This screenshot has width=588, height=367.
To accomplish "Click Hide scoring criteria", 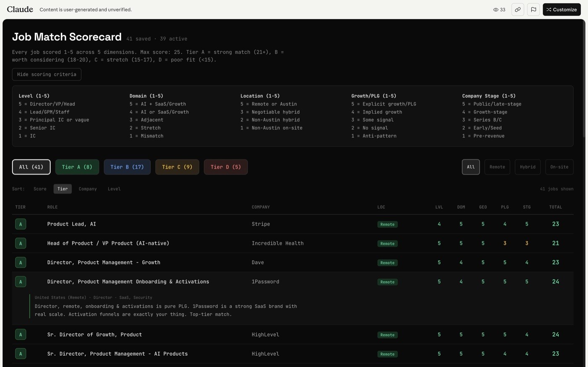I will pyautogui.click(x=47, y=74).
